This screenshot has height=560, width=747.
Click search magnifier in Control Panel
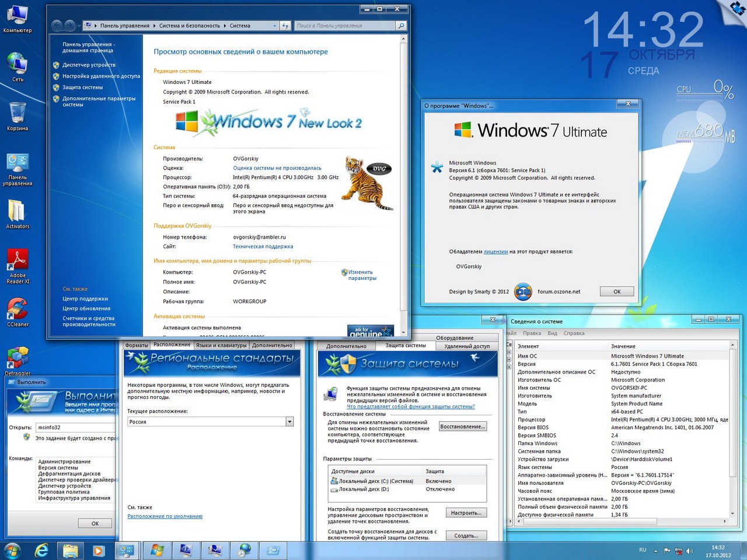tap(401, 26)
